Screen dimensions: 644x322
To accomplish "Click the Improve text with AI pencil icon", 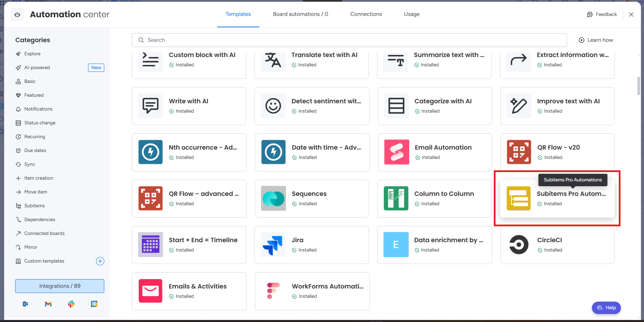I will [519, 106].
